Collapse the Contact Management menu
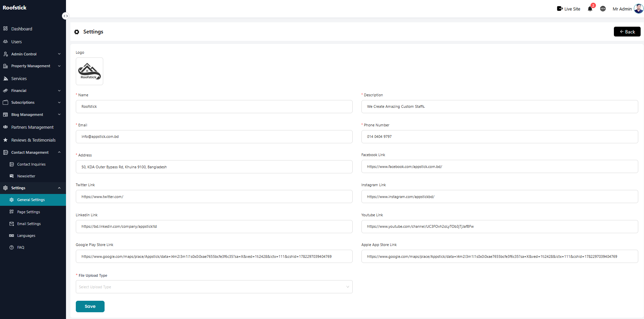The height and width of the screenshot is (319, 644). click(33, 152)
